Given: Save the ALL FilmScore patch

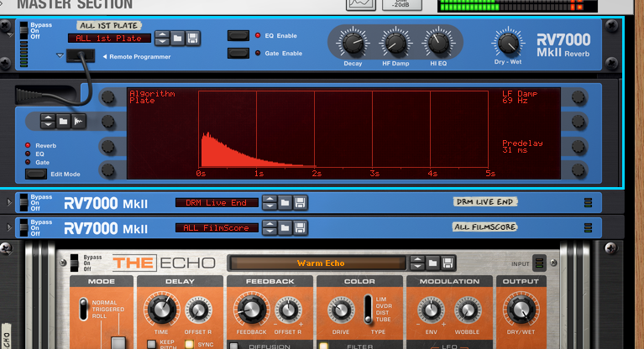Looking at the screenshot, I should coord(300,227).
